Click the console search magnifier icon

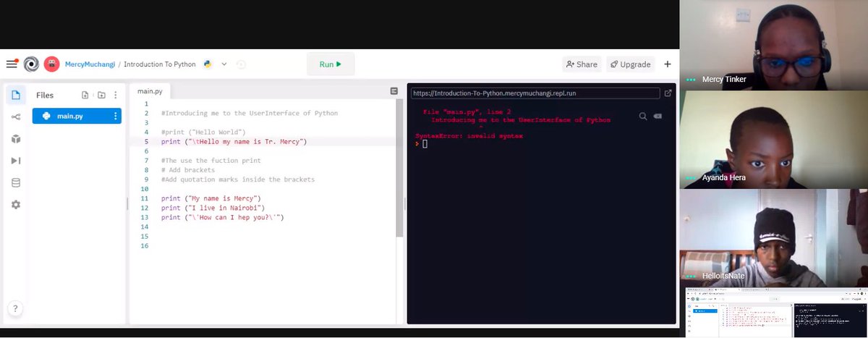click(x=643, y=117)
